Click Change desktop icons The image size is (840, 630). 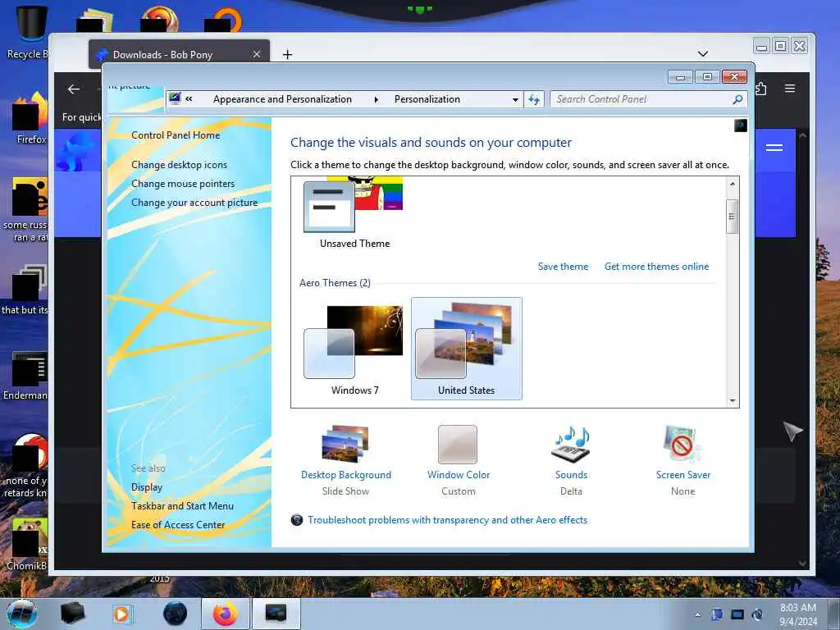coord(179,164)
